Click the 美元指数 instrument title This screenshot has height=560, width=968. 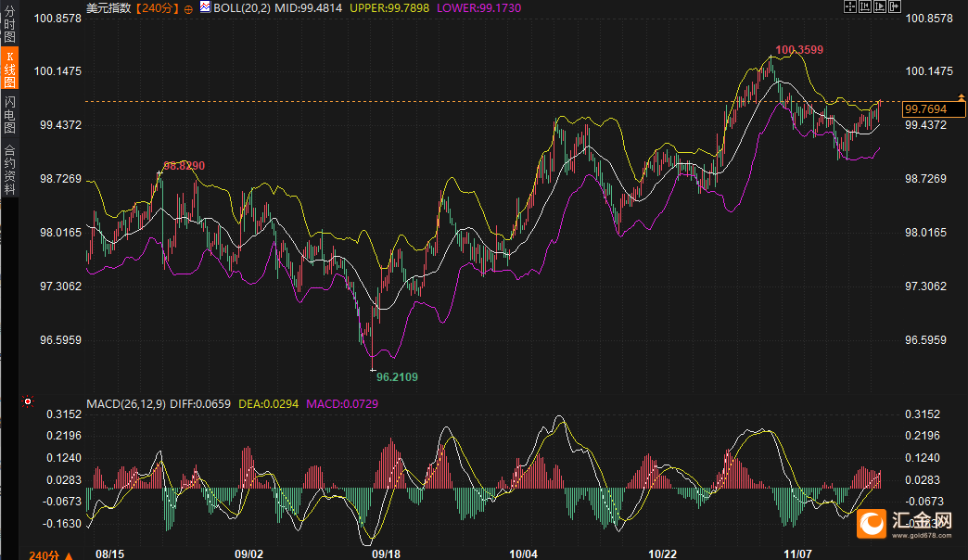pos(108,8)
